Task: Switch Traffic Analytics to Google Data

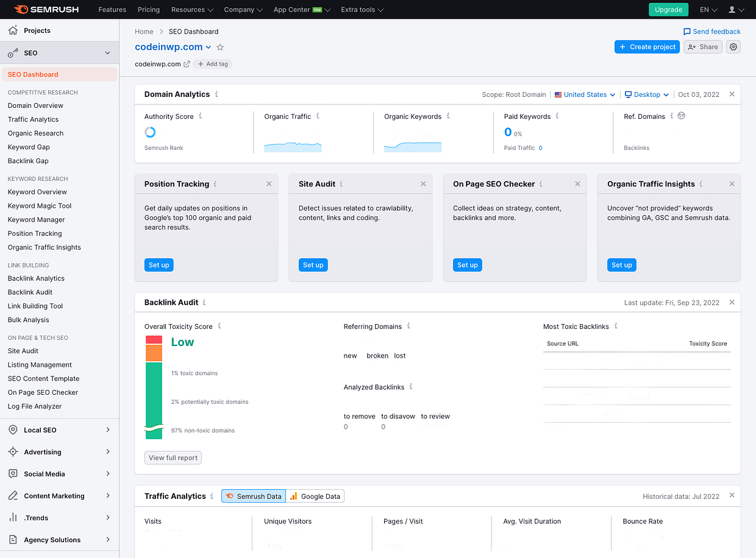Action: click(x=315, y=496)
